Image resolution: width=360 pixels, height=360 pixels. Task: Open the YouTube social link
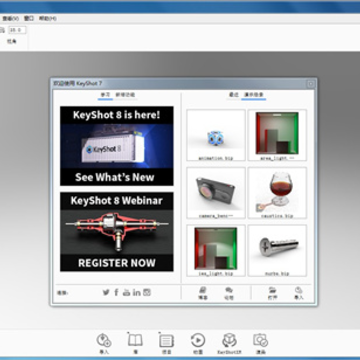click(x=126, y=292)
